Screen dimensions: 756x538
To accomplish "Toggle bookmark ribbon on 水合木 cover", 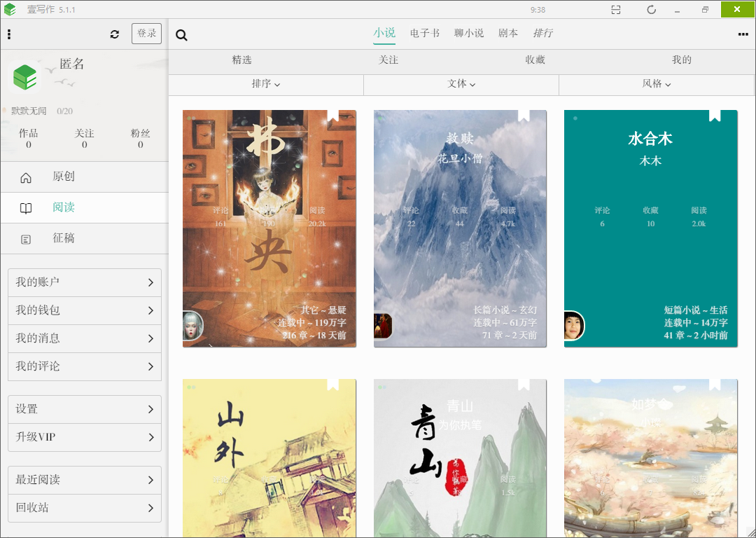I will click(x=715, y=116).
